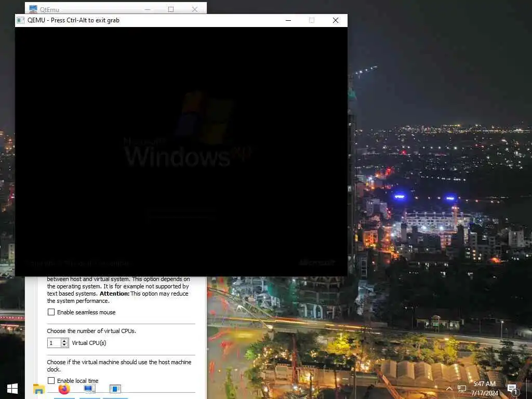Switch to the QEMU window taskbar icon
Viewport: 532px width, 399px height.
click(x=115, y=389)
